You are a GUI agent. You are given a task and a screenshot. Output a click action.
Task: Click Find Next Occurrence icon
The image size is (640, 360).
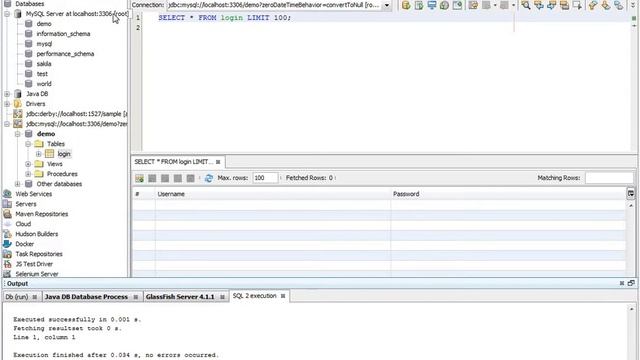pos(551,5)
